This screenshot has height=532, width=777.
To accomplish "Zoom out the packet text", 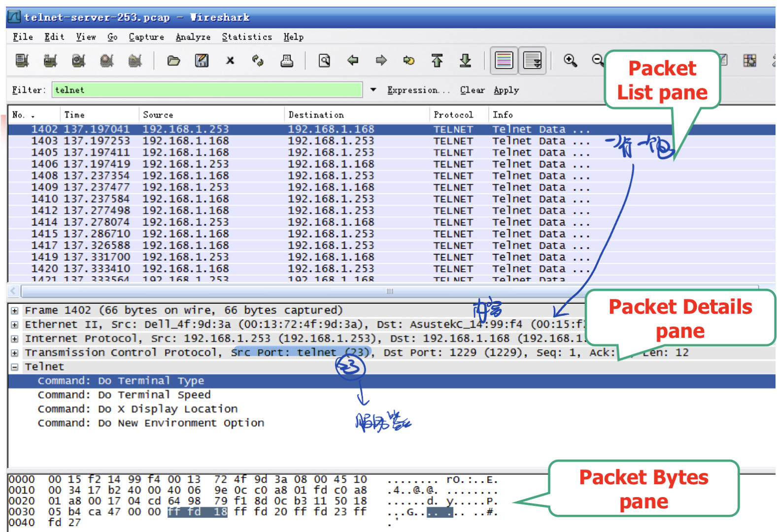I will (x=598, y=61).
